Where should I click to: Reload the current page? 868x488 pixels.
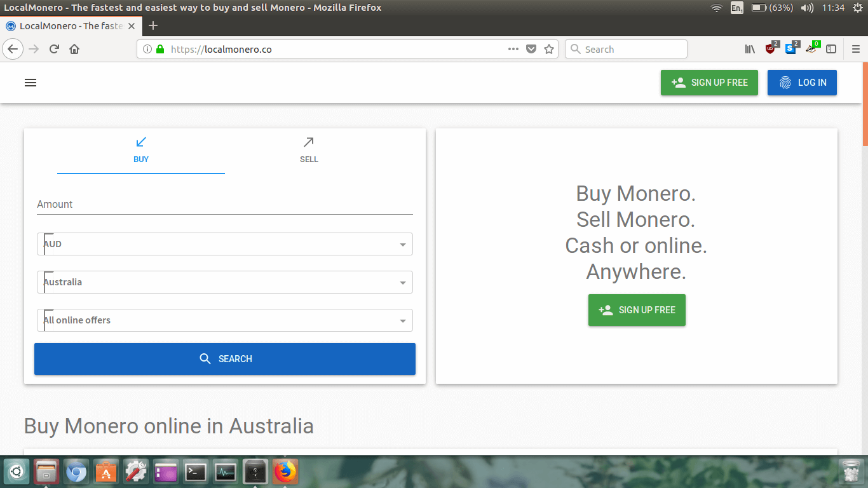(x=54, y=49)
